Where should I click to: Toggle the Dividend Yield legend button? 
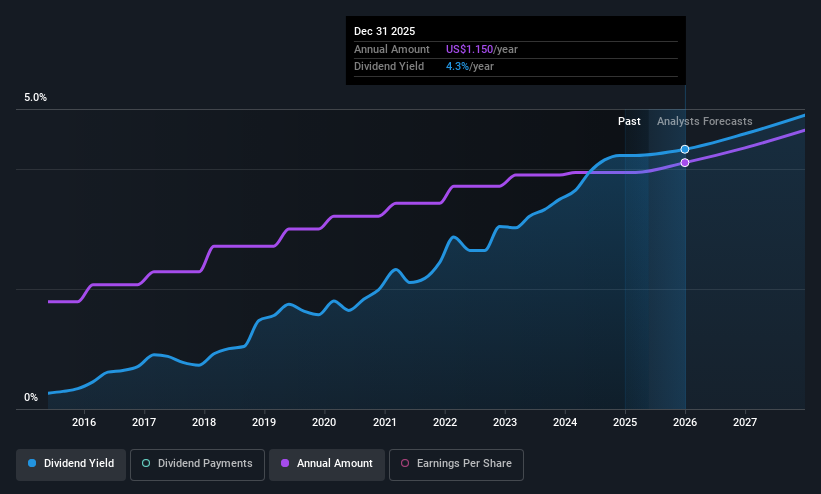point(71,465)
